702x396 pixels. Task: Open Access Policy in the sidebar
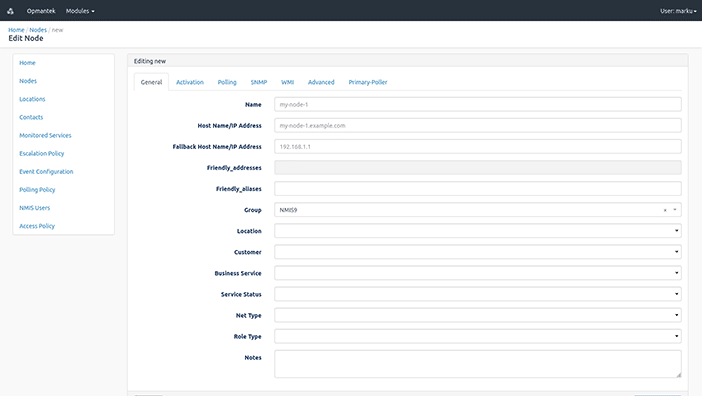[37, 226]
